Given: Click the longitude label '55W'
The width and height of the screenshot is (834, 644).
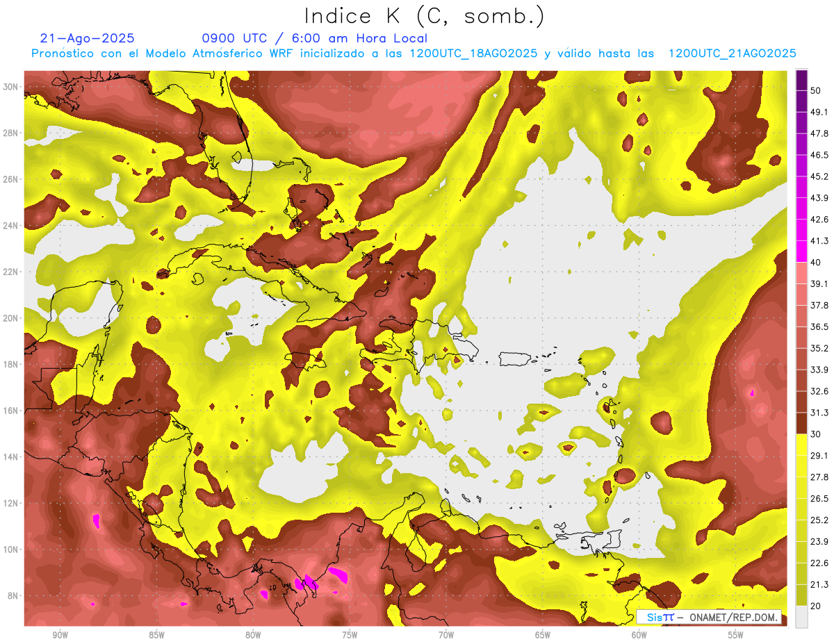Looking at the screenshot, I should pos(736,635).
